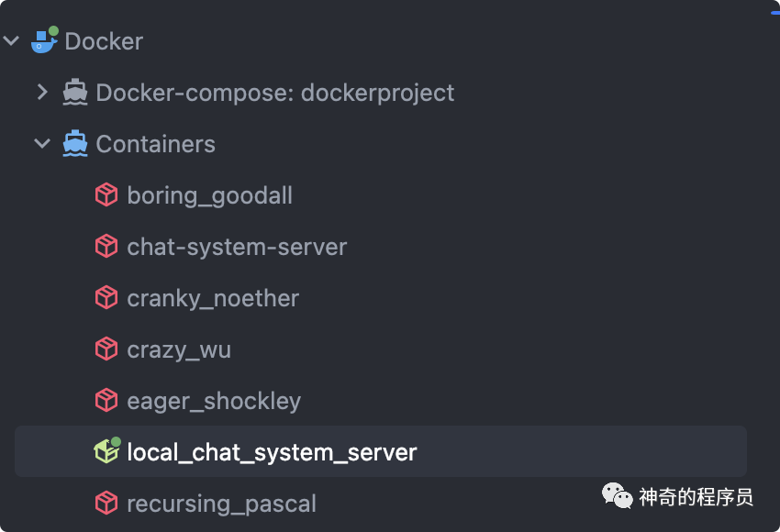Select the recursing_pascal container
This screenshot has height=532, width=780.
(221, 504)
